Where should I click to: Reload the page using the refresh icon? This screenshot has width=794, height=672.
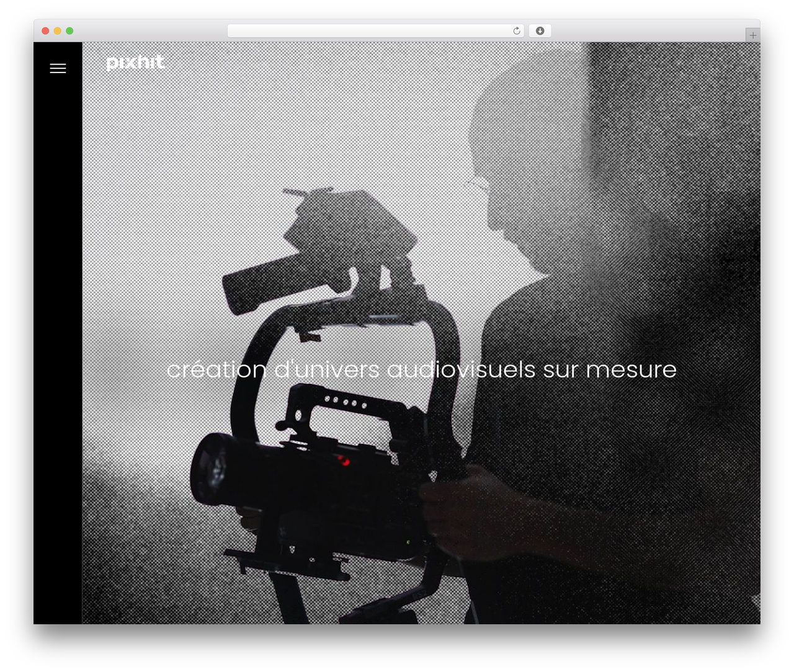[x=517, y=31]
